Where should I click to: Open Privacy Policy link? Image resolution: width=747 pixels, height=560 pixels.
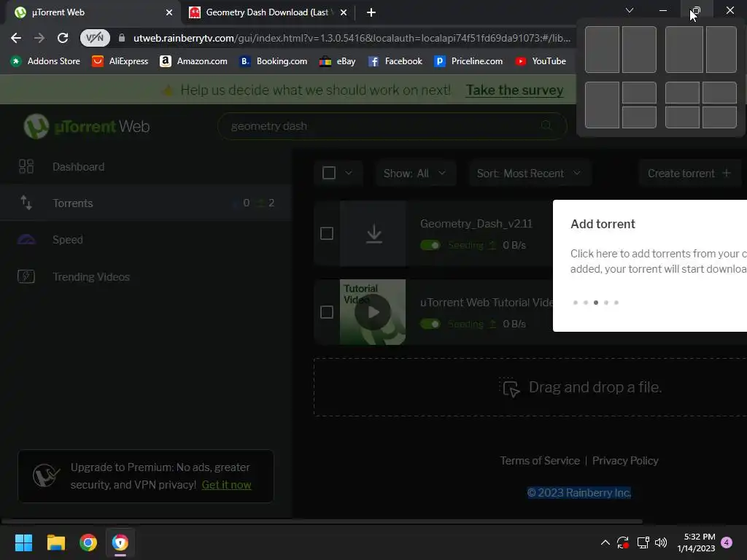(x=625, y=461)
